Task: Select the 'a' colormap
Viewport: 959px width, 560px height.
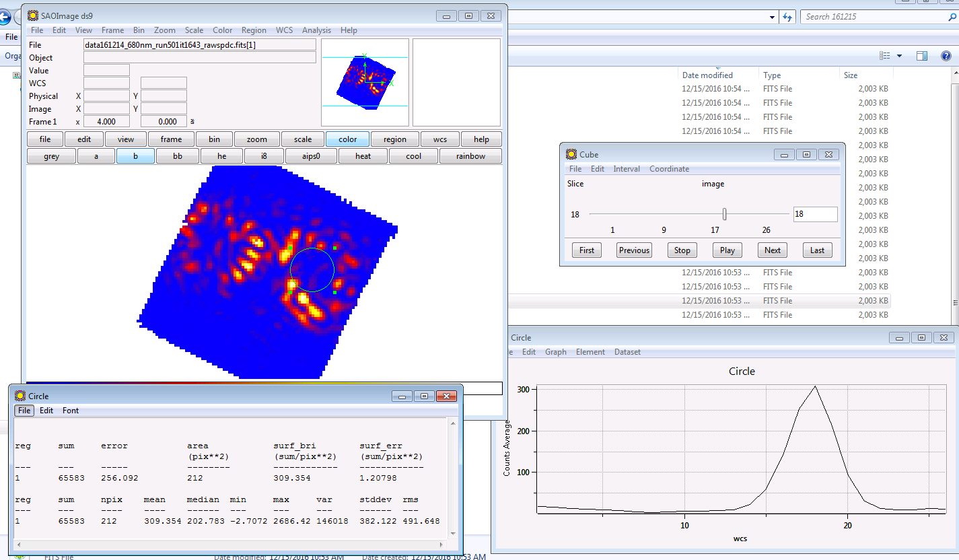Action: (x=96, y=156)
